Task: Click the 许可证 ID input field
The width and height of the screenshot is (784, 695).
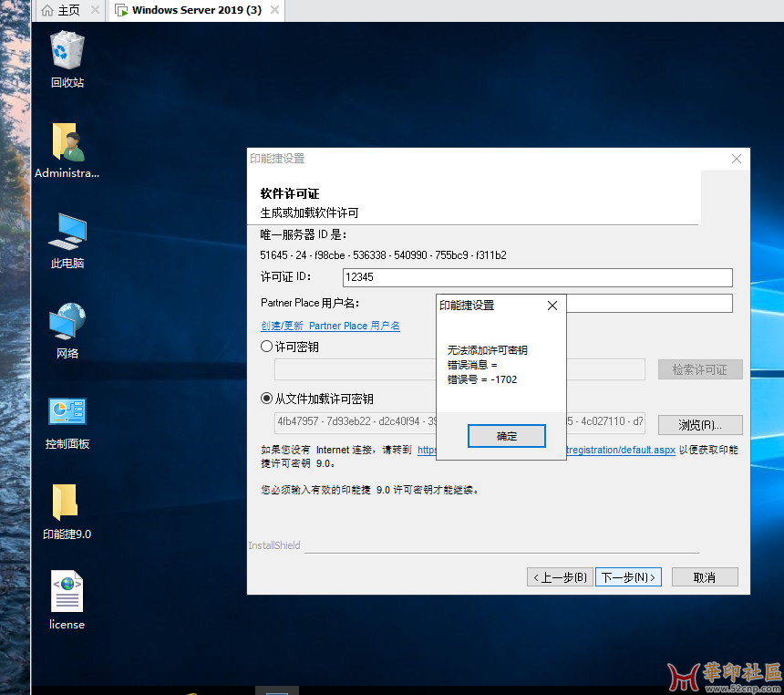Action: [x=538, y=277]
